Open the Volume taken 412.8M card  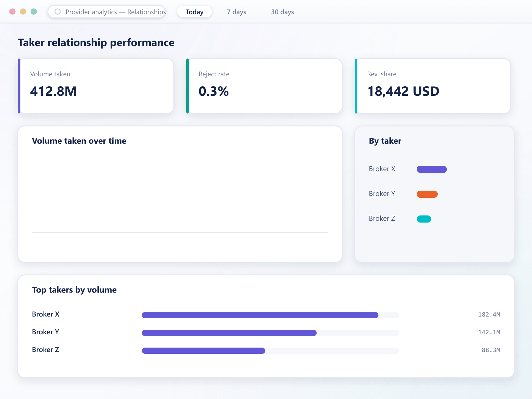(x=96, y=86)
